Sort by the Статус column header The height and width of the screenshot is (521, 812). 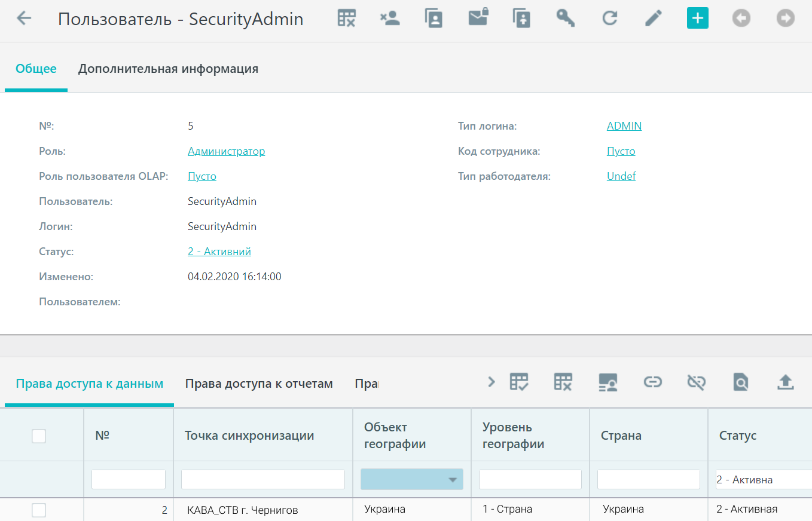pos(760,436)
